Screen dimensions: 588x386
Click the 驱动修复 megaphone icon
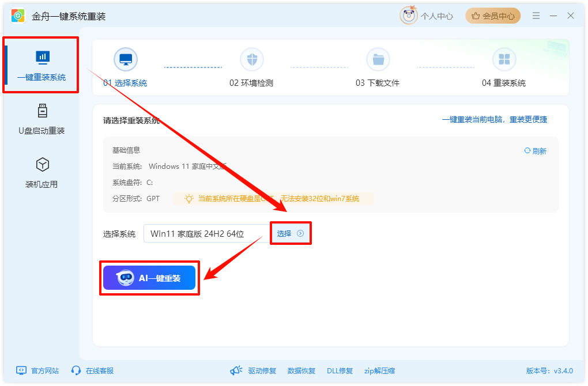point(237,370)
